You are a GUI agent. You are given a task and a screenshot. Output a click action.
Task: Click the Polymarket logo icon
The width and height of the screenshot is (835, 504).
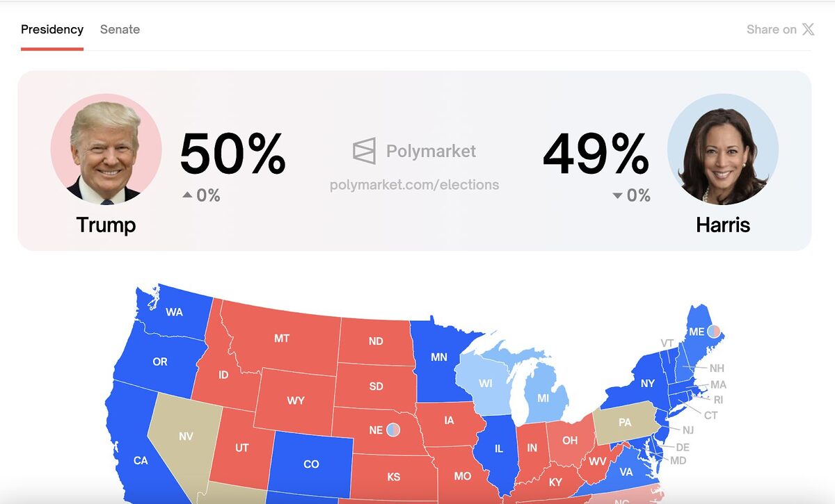click(x=364, y=151)
